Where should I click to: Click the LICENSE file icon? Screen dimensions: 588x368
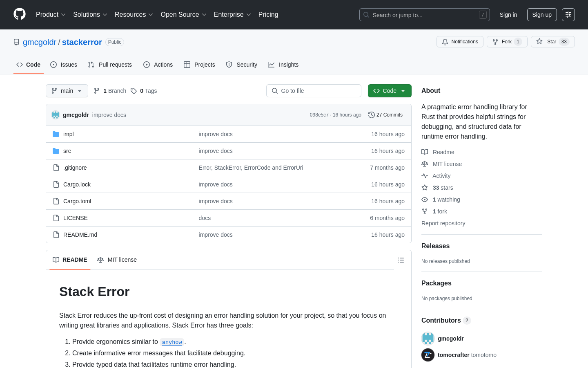pos(56,218)
